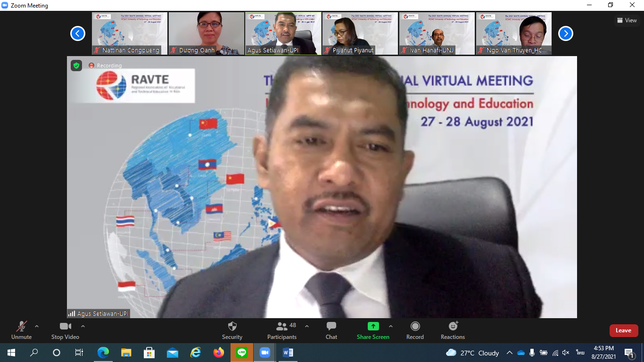Open Cortana from the taskbar

pyautogui.click(x=57, y=353)
